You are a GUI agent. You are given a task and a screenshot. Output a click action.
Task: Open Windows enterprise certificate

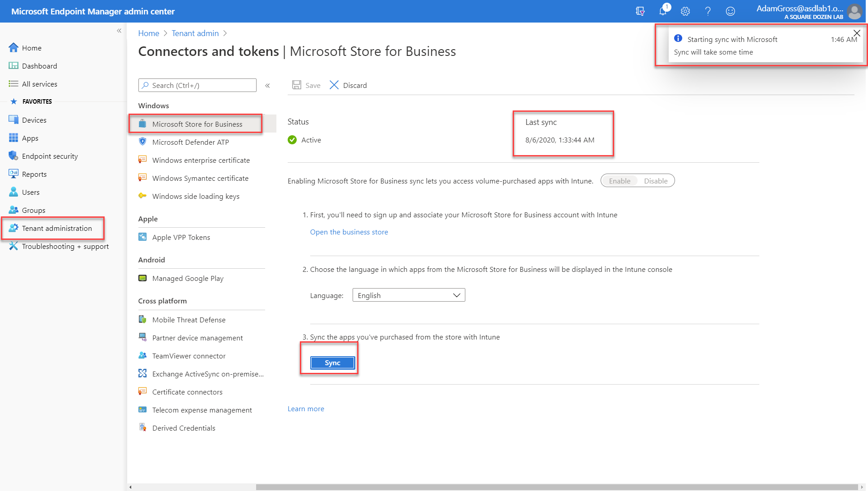[x=201, y=160]
